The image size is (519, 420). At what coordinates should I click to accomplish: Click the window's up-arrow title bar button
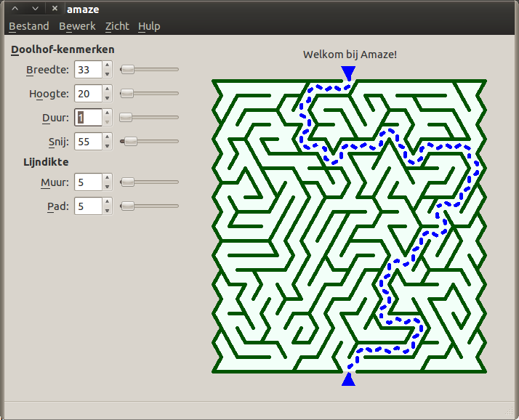tap(15, 9)
